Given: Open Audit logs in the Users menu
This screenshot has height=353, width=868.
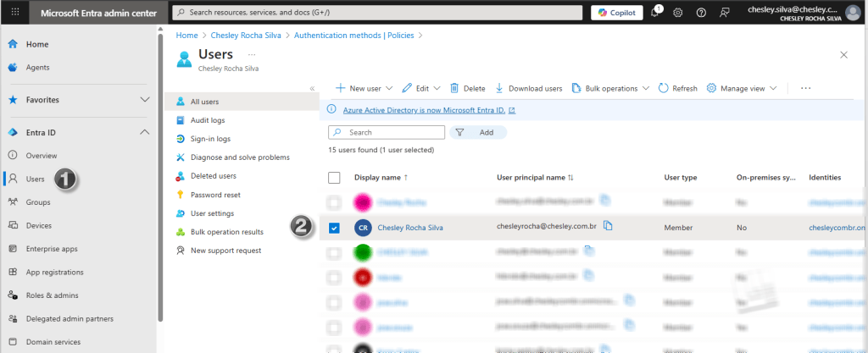Looking at the screenshot, I should coord(210,120).
